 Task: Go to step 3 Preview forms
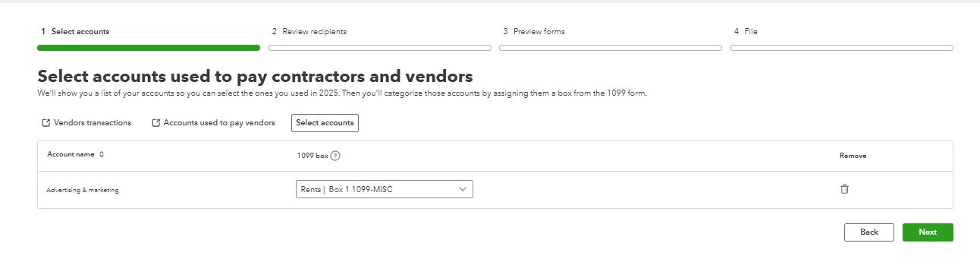point(534,32)
